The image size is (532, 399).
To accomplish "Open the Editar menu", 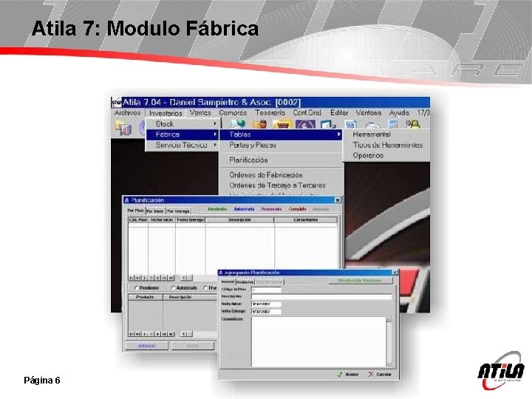I will click(339, 112).
